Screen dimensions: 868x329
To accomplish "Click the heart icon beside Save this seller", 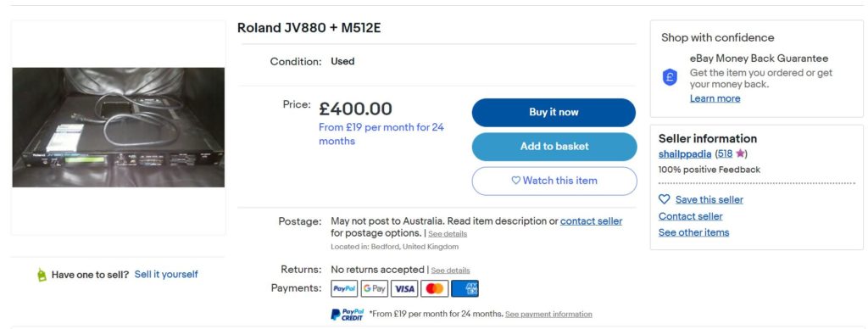I will (665, 199).
